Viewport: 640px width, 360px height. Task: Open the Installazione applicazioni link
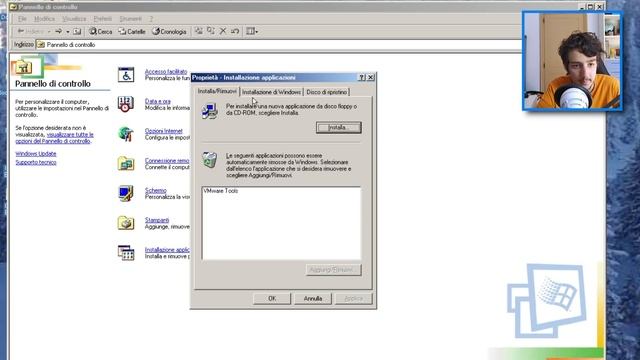(167, 250)
